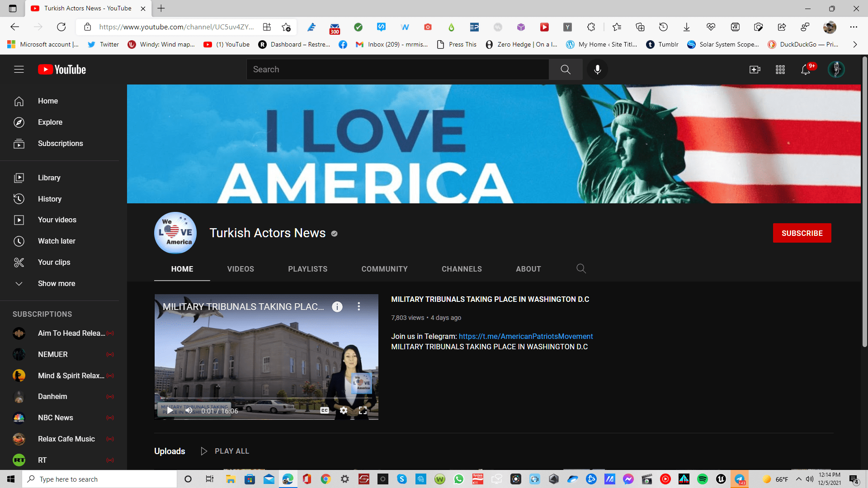868x488 pixels.
Task: Click the YouTube search input field
Action: 398,70
